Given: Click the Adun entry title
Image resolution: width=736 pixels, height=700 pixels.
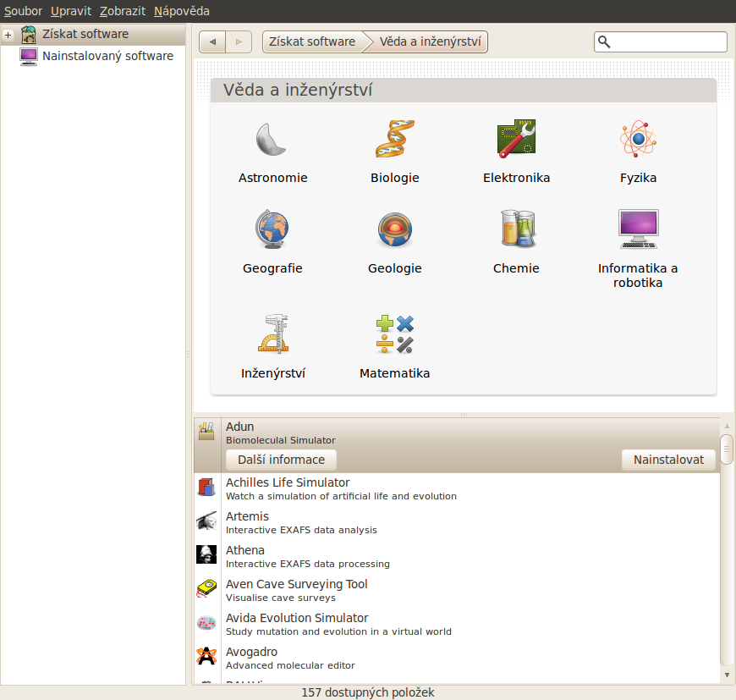Looking at the screenshot, I should [240, 427].
